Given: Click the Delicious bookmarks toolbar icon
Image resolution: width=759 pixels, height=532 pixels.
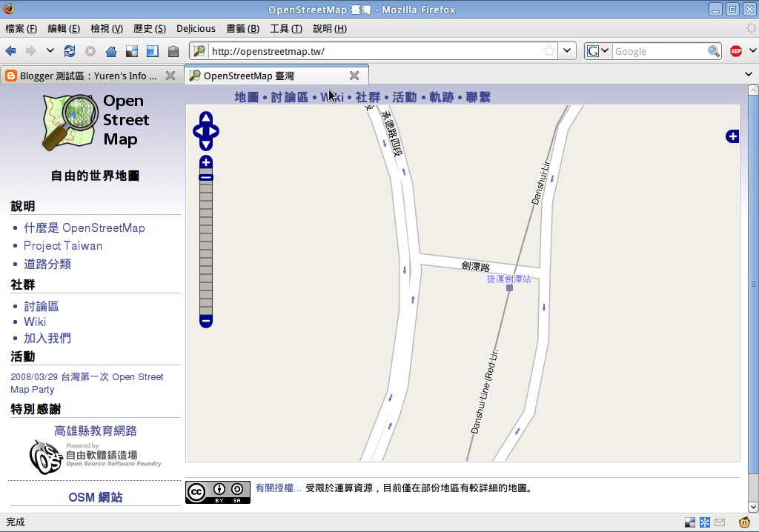Looking at the screenshot, I should click(x=132, y=51).
